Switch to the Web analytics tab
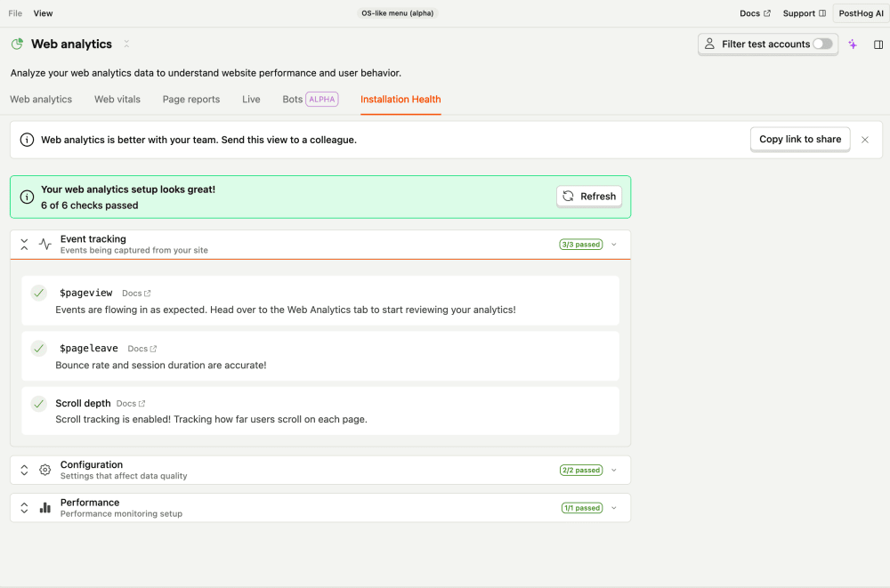 [x=41, y=100]
